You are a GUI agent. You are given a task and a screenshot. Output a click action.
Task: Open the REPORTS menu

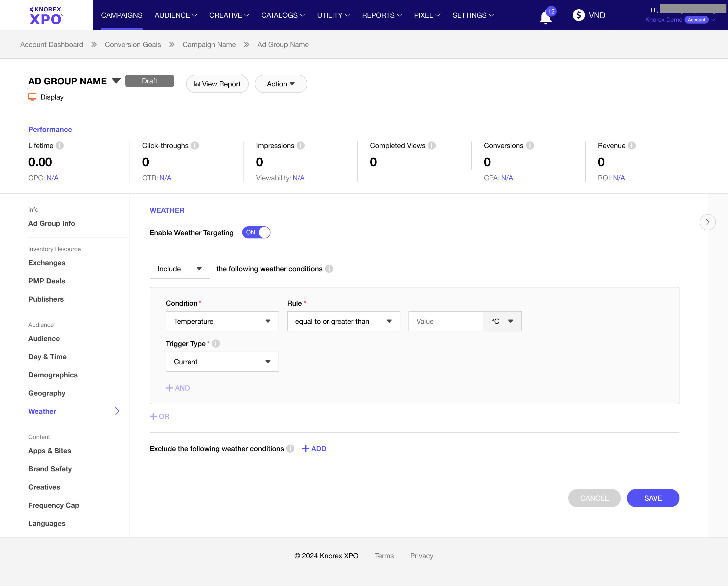382,15
